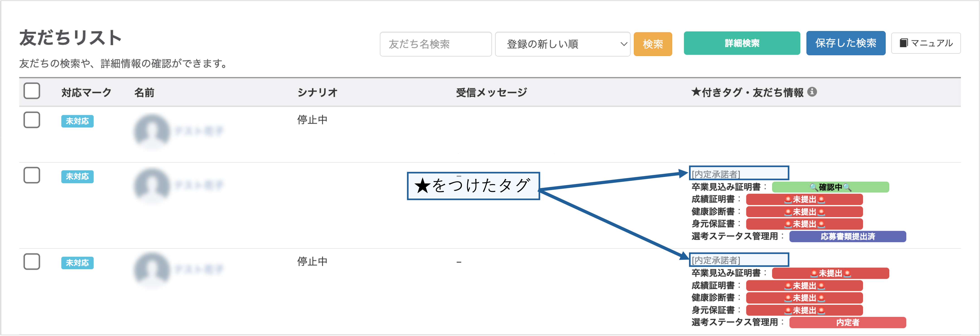Check the checkbox for the bottom friend row
The width and height of the screenshot is (980, 336).
coord(32,262)
